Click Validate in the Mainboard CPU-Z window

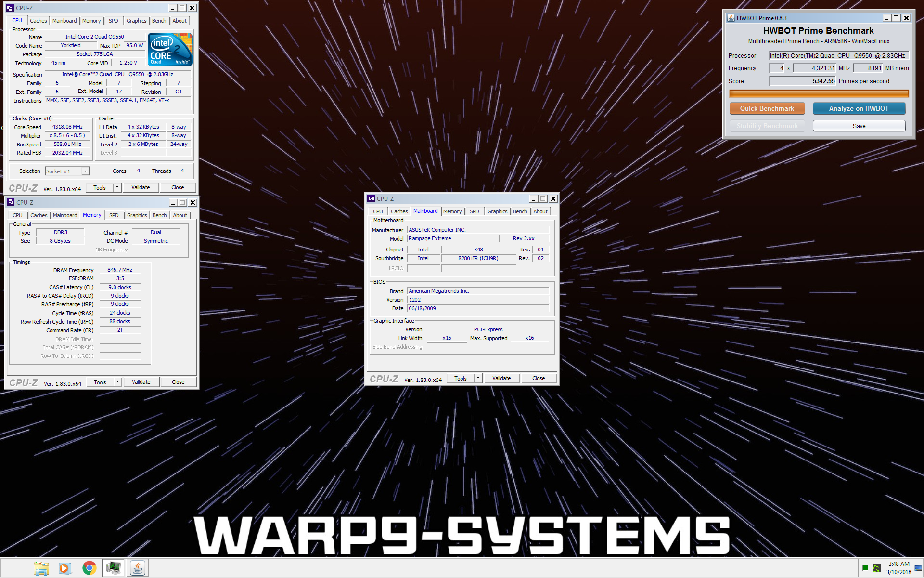[x=501, y=378]
